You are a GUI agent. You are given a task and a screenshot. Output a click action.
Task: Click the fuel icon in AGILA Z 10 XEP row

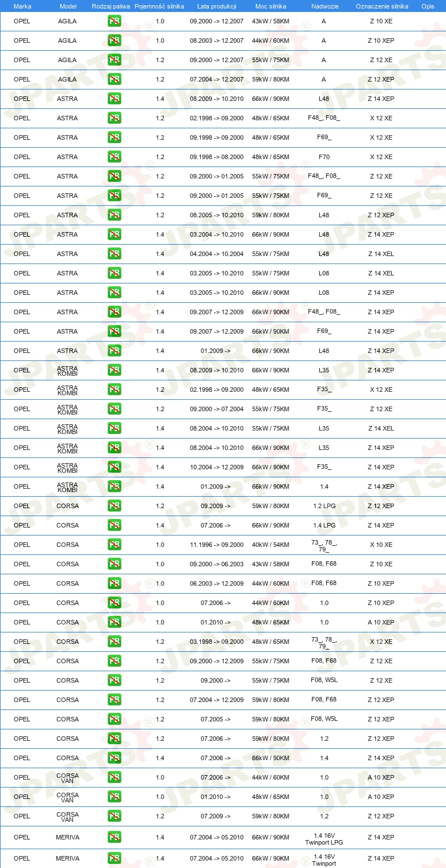click(x=114, y=40)
